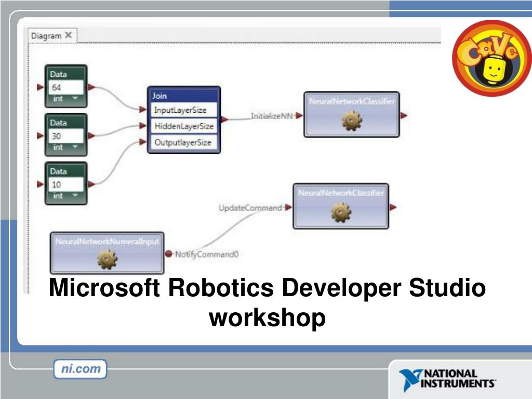Click output pin of InitializeNN NeuralNetworkClassifier
532x399 pixels.
click(404, 116)
